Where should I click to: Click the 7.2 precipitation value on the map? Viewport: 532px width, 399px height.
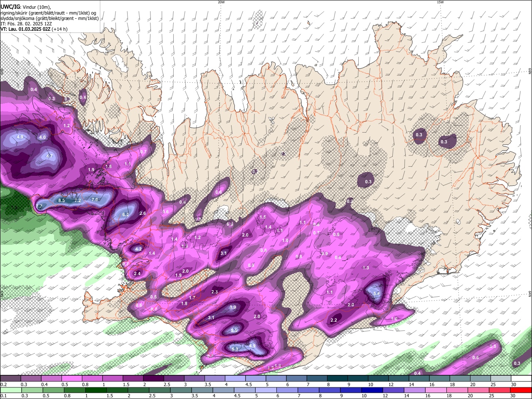pos(77,200)
